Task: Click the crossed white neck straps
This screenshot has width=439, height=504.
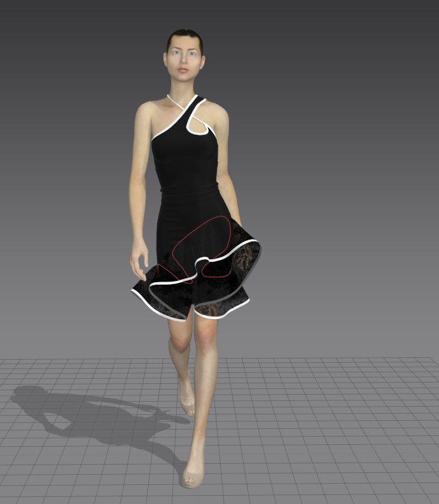Action: tap(181, 105)
